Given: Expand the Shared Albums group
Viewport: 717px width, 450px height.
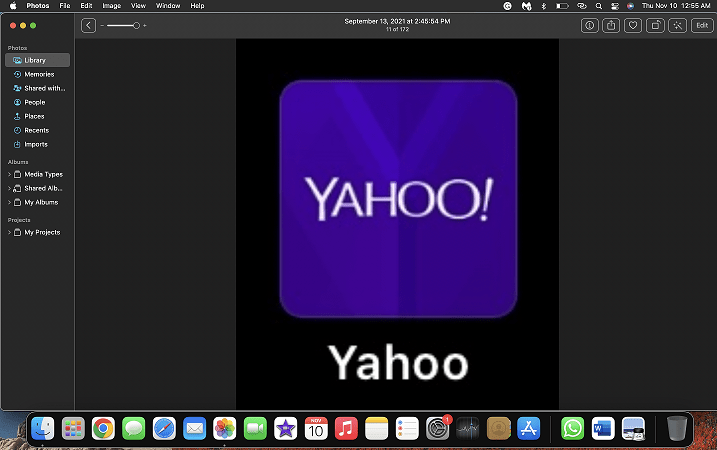Looking at the screenshot, I should click(9, 188).
